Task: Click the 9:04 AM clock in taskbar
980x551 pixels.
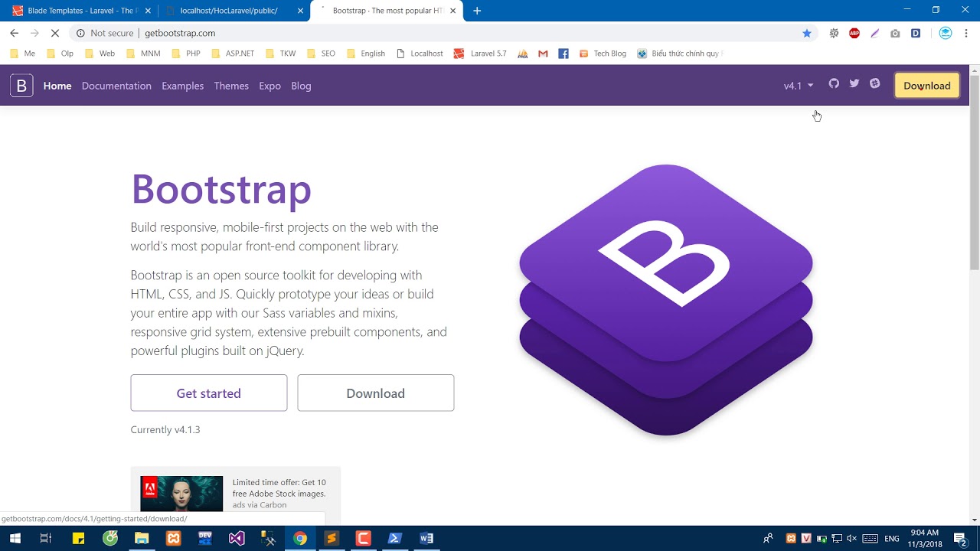Action: 925,533
